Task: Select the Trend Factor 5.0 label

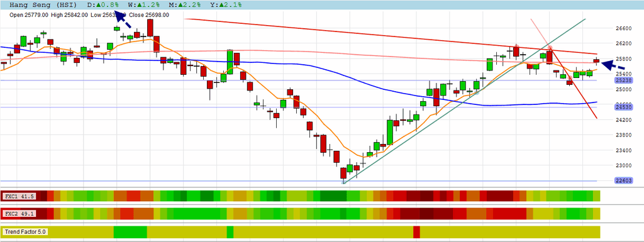Action: click(x=25, y=232)
